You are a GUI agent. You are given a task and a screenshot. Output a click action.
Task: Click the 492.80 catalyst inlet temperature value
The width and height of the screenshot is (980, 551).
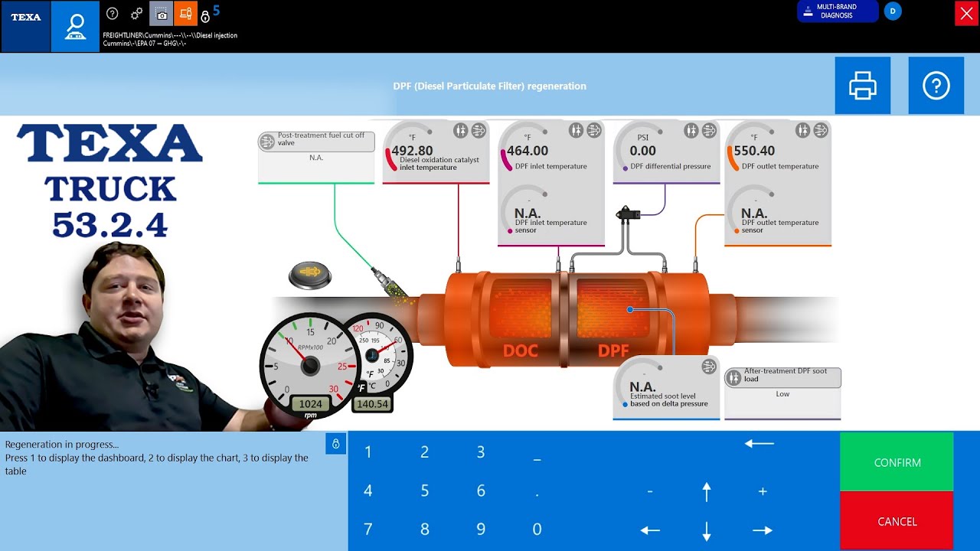(412, 151)
